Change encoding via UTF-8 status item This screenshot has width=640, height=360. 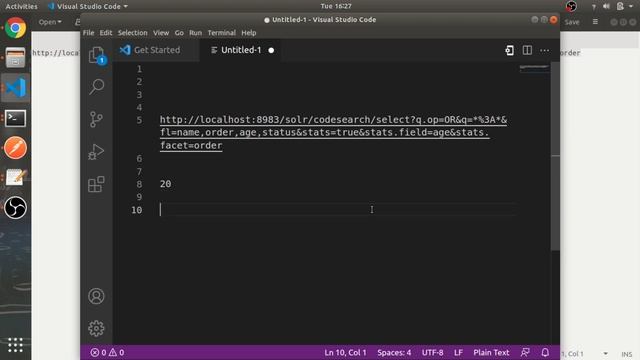click(433, 352)
